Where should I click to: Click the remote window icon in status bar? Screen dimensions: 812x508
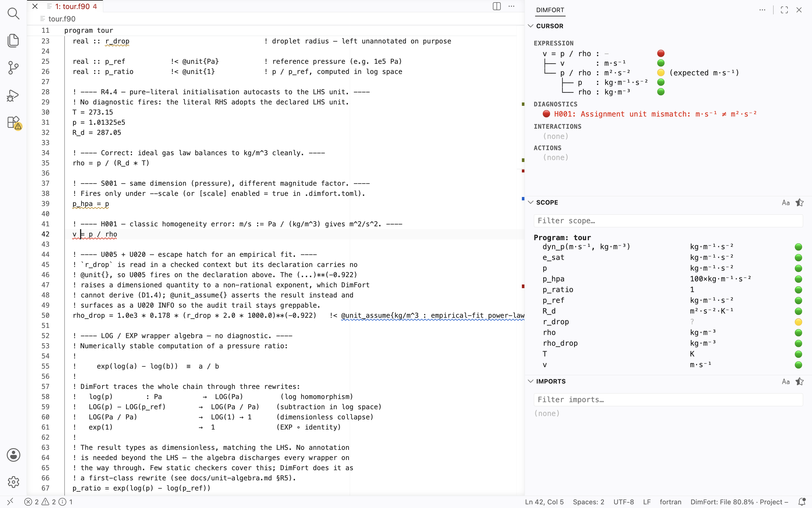10,502
